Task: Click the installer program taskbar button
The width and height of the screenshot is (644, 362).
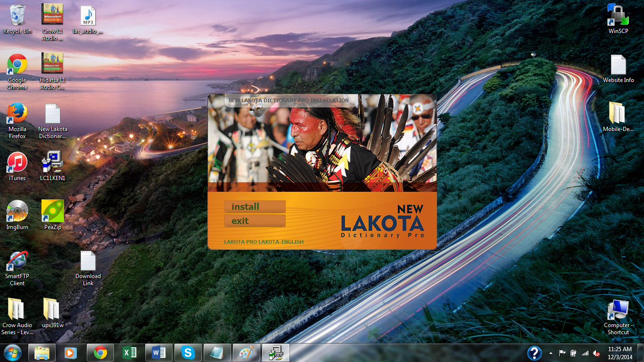Action: pyautogui.click(x=275, y=353)
